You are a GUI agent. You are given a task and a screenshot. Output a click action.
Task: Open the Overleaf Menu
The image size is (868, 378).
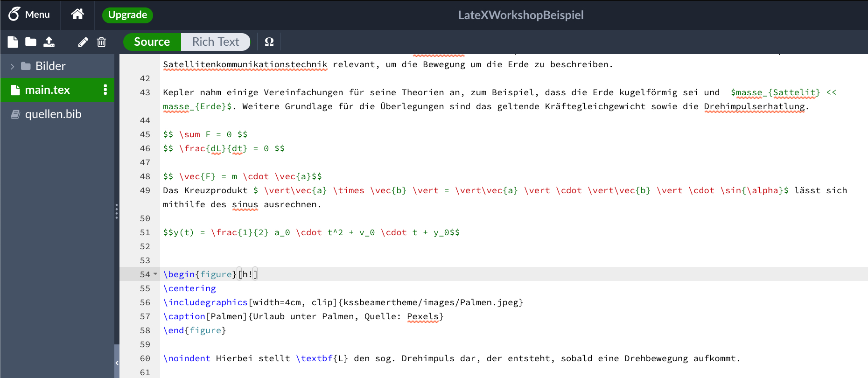click(x=29, y=14)
